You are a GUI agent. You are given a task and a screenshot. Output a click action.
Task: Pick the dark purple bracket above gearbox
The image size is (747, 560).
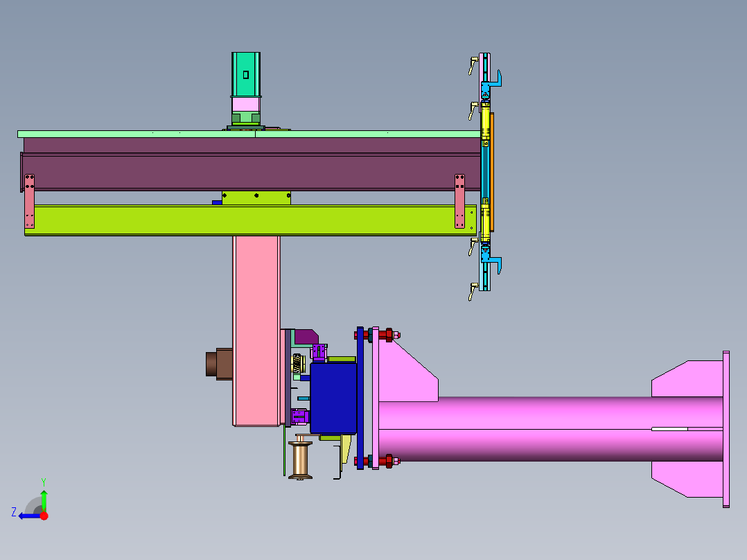[x=306, y=336]
